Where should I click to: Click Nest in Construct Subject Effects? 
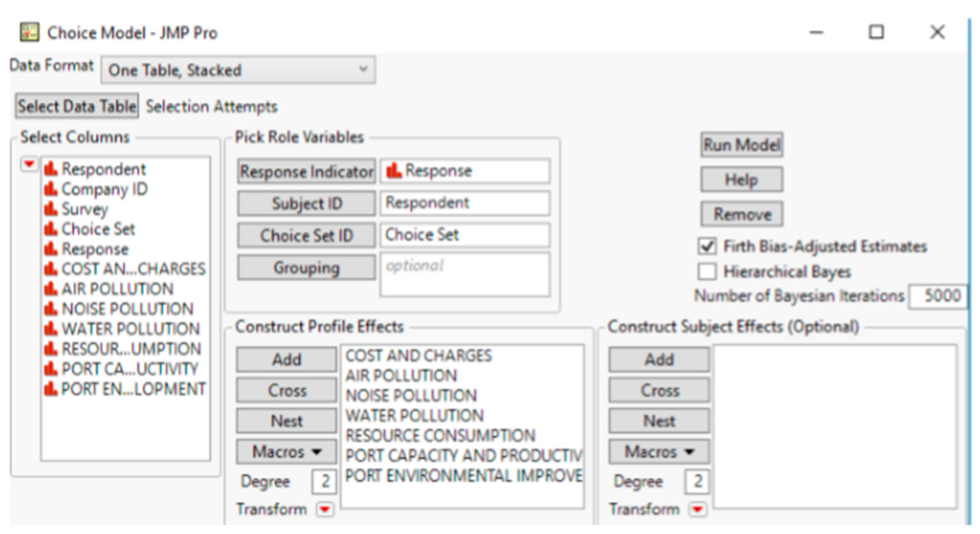click(x=659, y=421)
